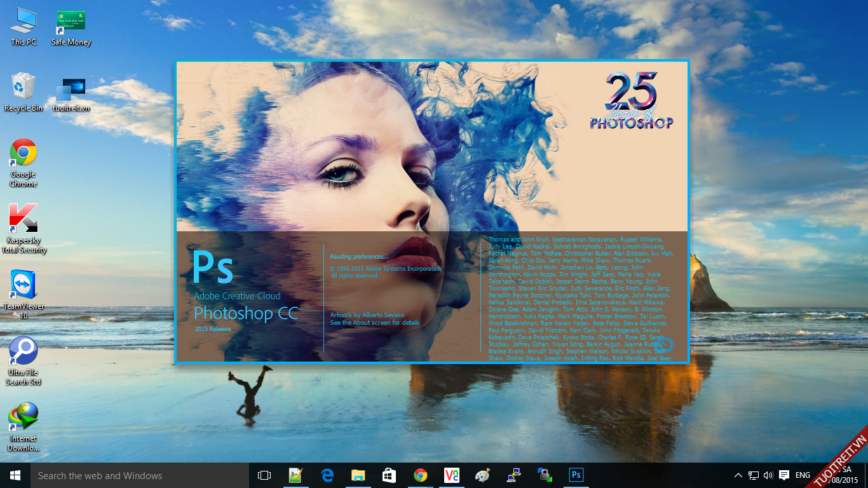Open the Windows Start menu
Screen dimensions: 868x488
click(x=15, y=475)
